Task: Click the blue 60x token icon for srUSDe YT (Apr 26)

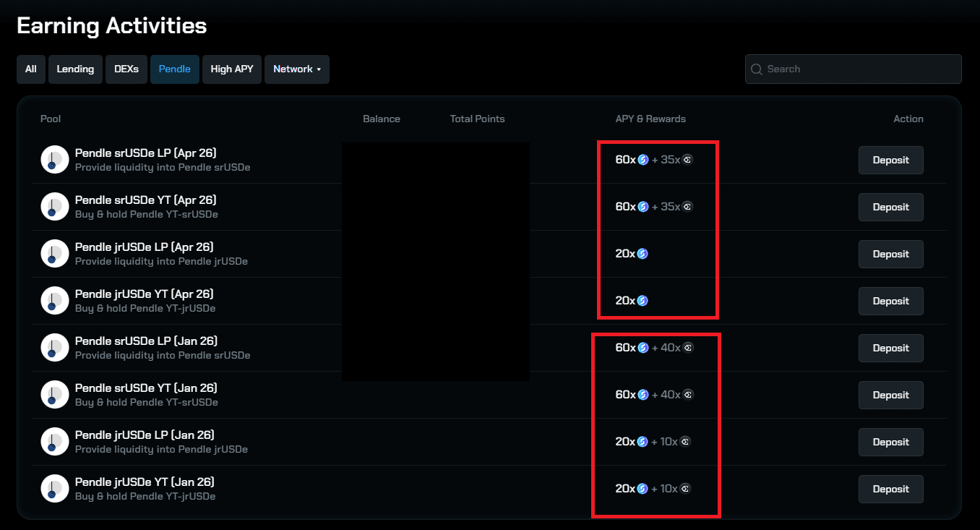Action: [x=643, y=207]
